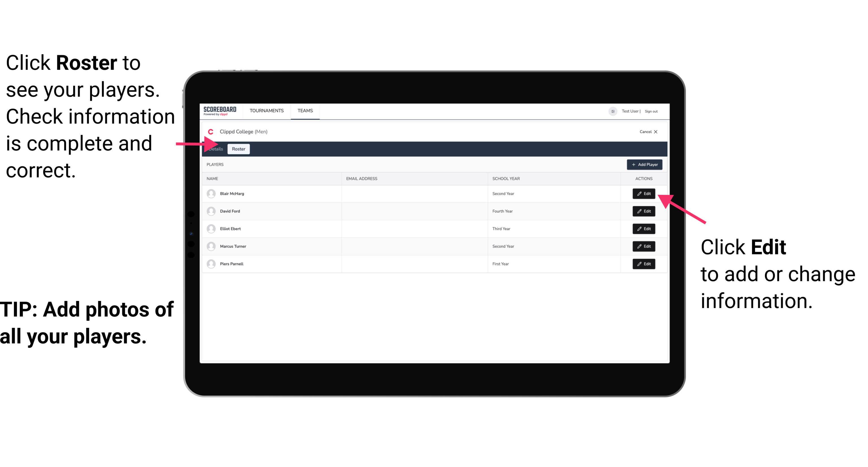This screenshot has width=868, height=467.
Task: Click the edit icon for Blair McHarg
Action: click(x=644, y=194)
